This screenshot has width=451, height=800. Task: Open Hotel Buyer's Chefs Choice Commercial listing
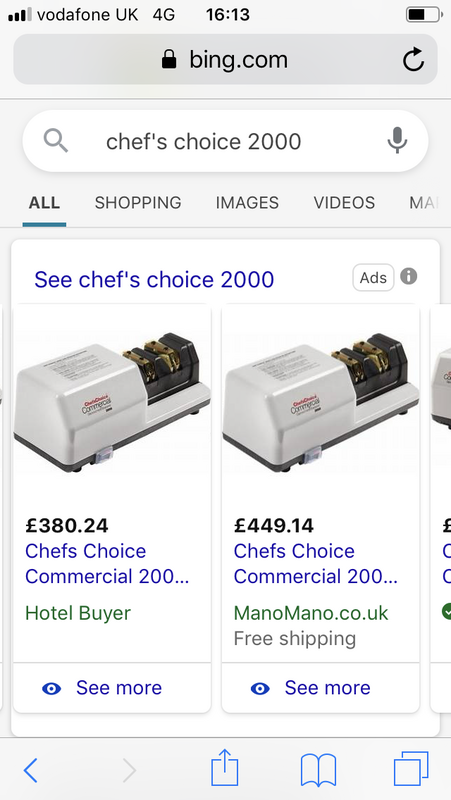coord(107,564)
